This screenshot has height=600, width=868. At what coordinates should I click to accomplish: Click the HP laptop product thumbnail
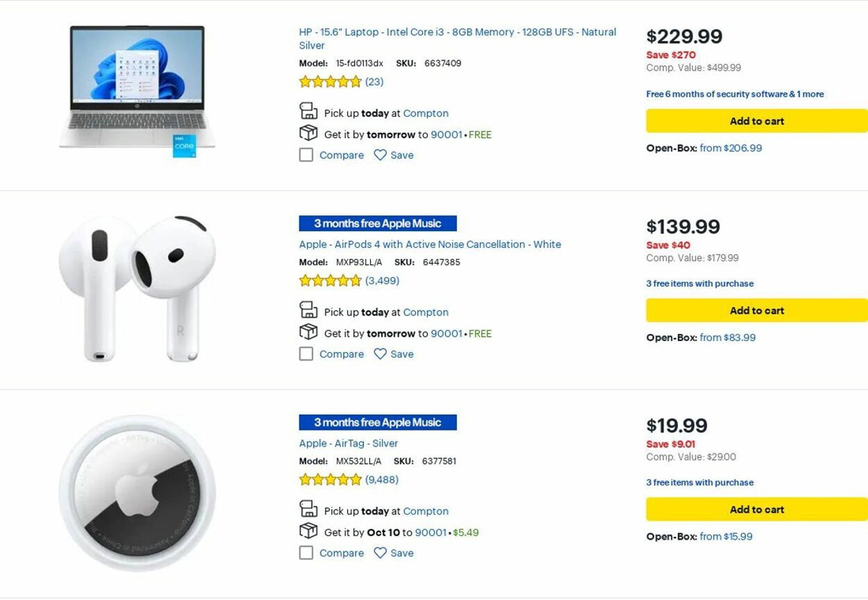(138, 90)
